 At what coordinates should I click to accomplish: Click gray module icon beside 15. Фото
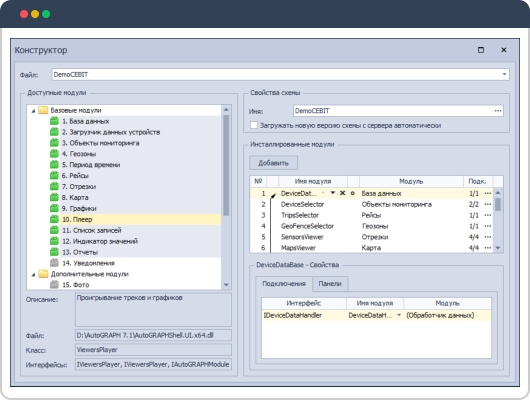[x=54, y=285]
